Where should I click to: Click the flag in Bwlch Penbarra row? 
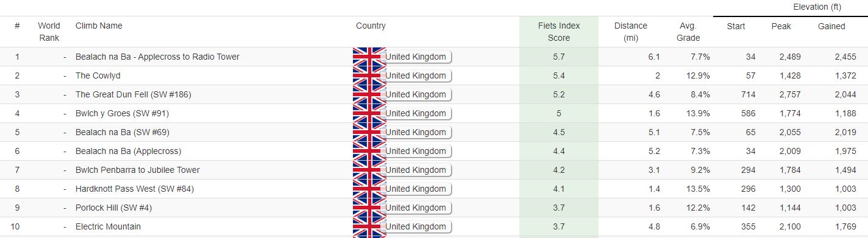pos(369,170)
